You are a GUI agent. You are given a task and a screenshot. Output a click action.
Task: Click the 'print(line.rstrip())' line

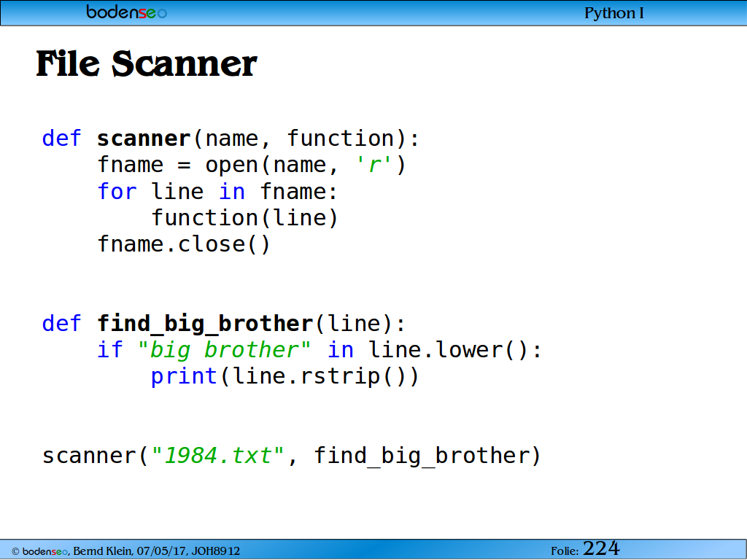[285, 377]
